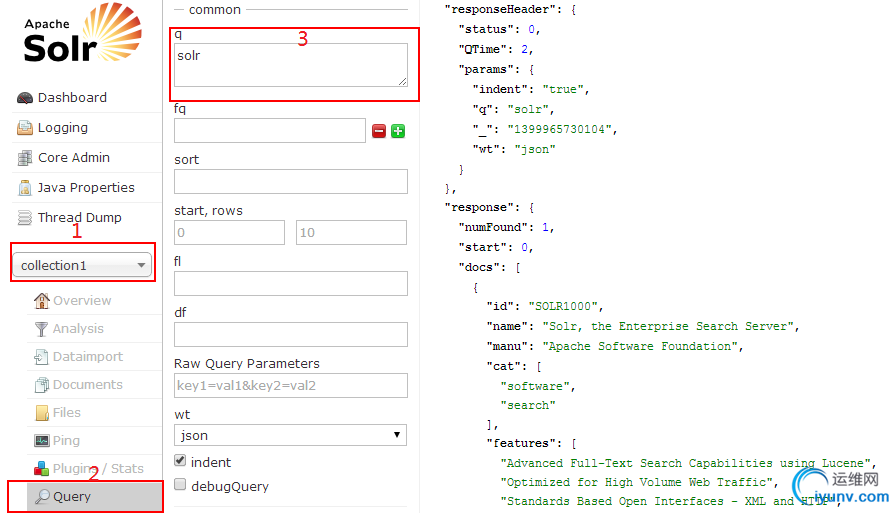Select the Query section
Screen dimensions: 895x513
coord(95,496)
